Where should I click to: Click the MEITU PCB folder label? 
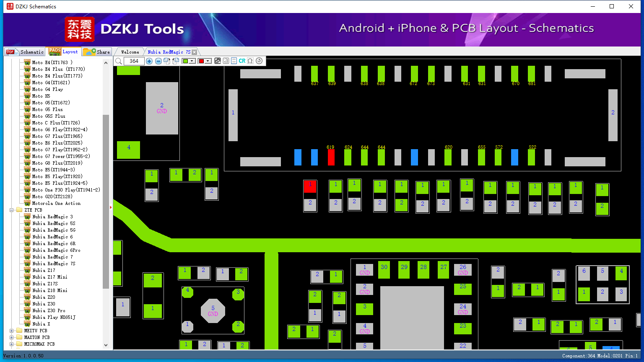click(x=36, y=331)
